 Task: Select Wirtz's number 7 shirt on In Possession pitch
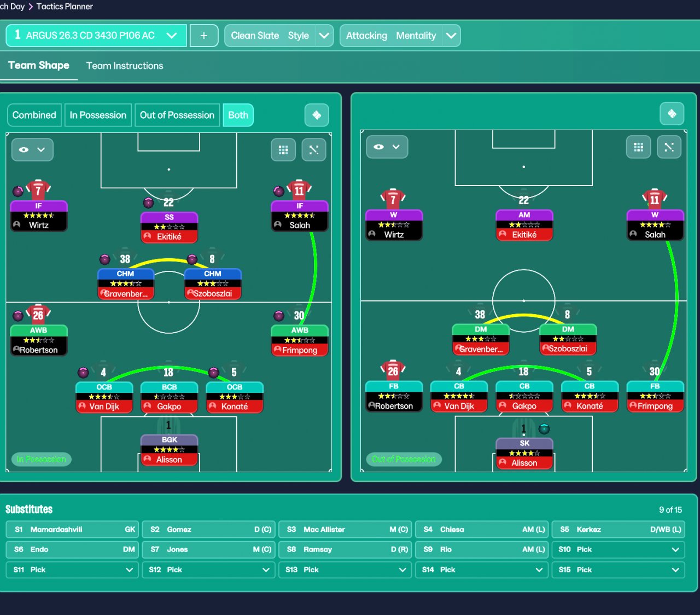(x=38, y=190)
